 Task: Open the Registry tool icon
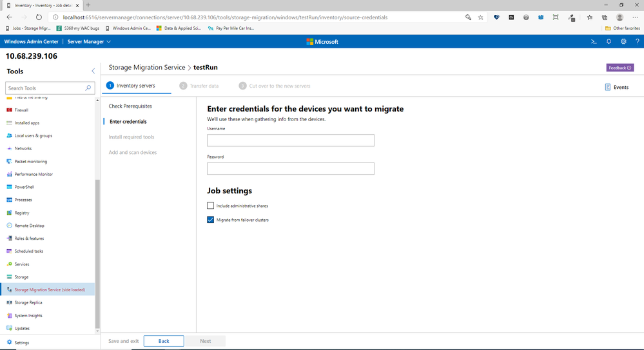(x=10, y=213)
